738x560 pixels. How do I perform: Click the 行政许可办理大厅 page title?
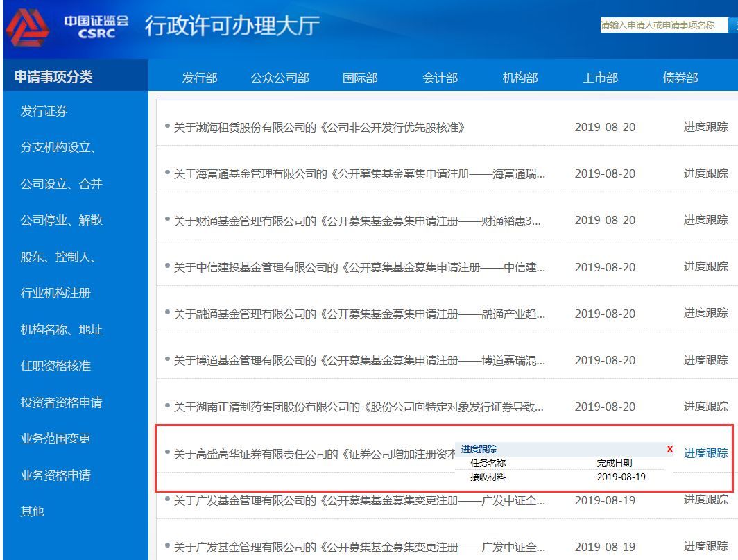click(232, 26)
